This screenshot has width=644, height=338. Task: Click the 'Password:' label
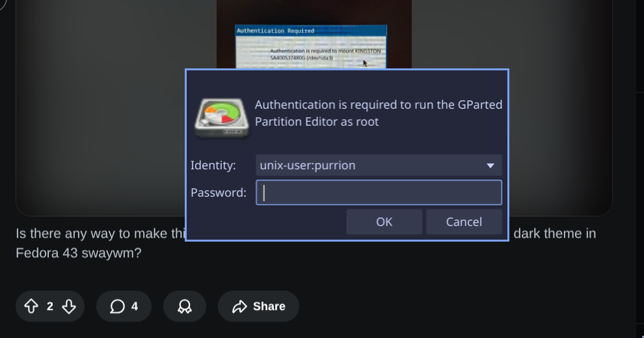pyautogui.click(x=219, y=192)
